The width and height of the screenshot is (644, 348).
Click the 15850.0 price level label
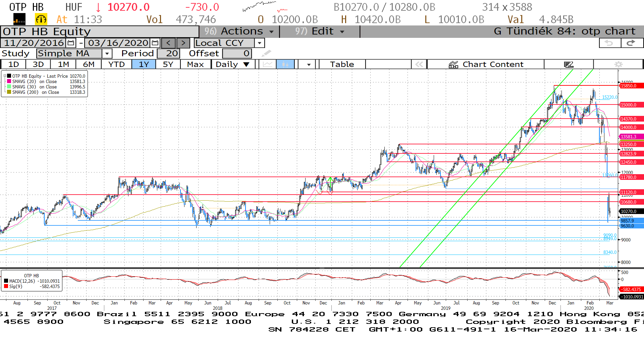click(x=631, y=86)
